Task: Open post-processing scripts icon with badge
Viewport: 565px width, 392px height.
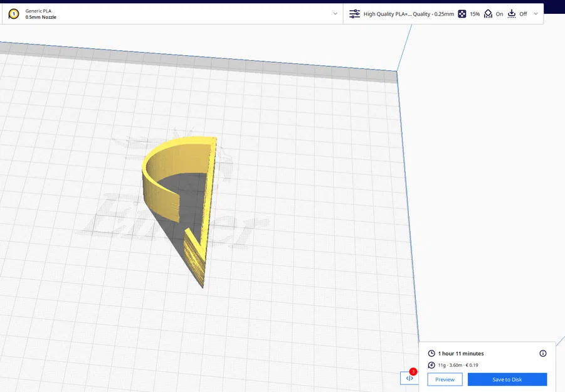Action: point(409,378)
